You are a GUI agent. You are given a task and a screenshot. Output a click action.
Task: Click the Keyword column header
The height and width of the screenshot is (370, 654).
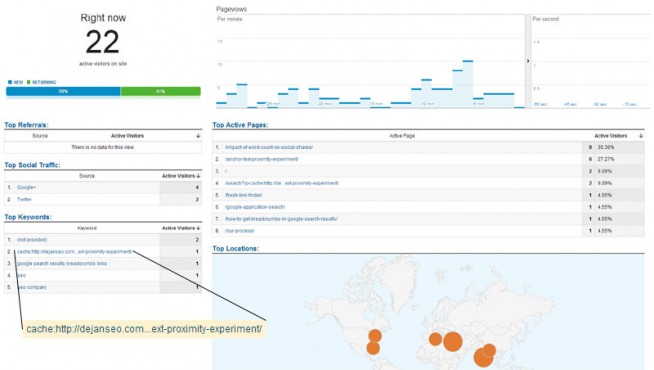[x=87, y=228]
